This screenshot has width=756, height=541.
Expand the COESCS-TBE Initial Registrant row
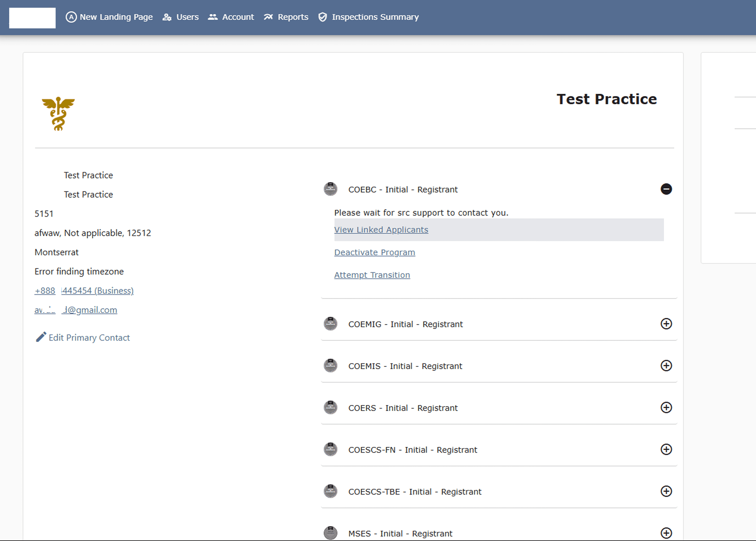tap(666, 491)
